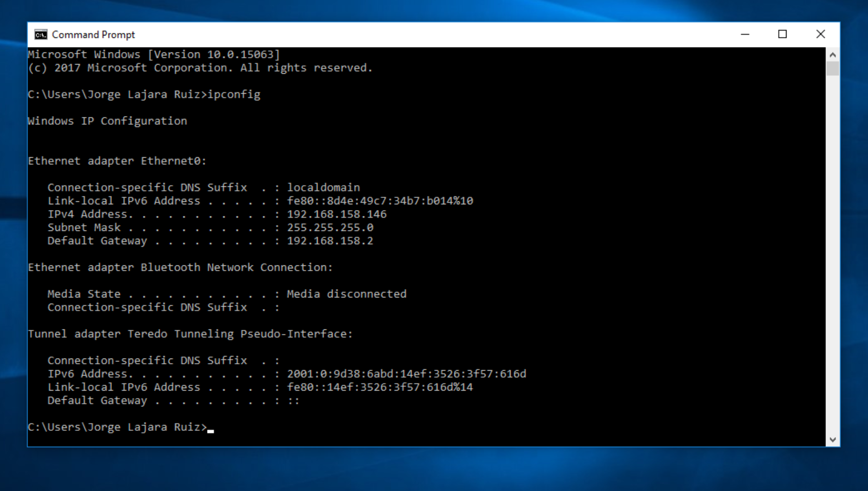
Task: Click the Media disconnected status text
Action: coord(347,294)
